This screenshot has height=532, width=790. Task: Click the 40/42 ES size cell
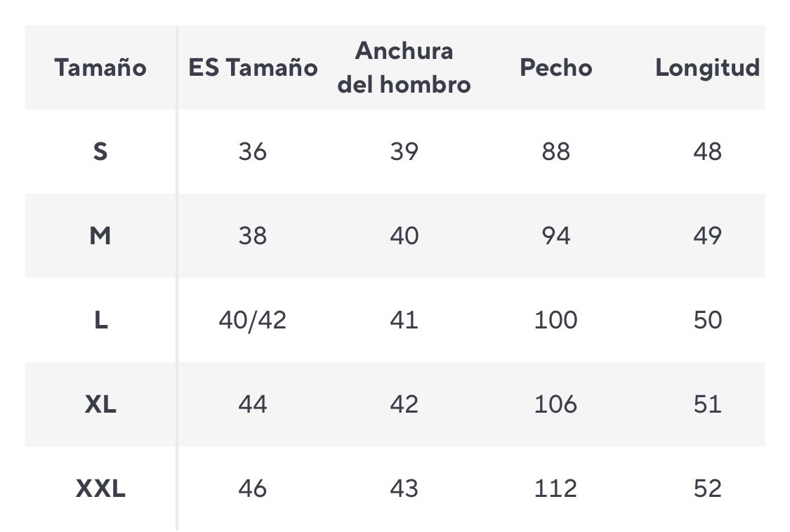(253, 320)
